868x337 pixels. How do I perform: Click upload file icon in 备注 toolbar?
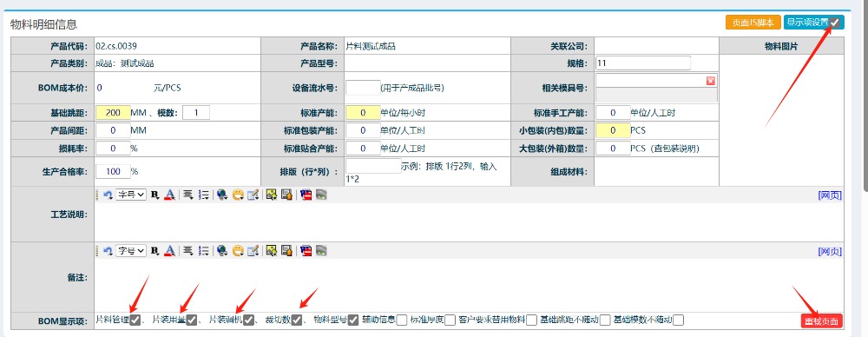[x=286, y=250]
